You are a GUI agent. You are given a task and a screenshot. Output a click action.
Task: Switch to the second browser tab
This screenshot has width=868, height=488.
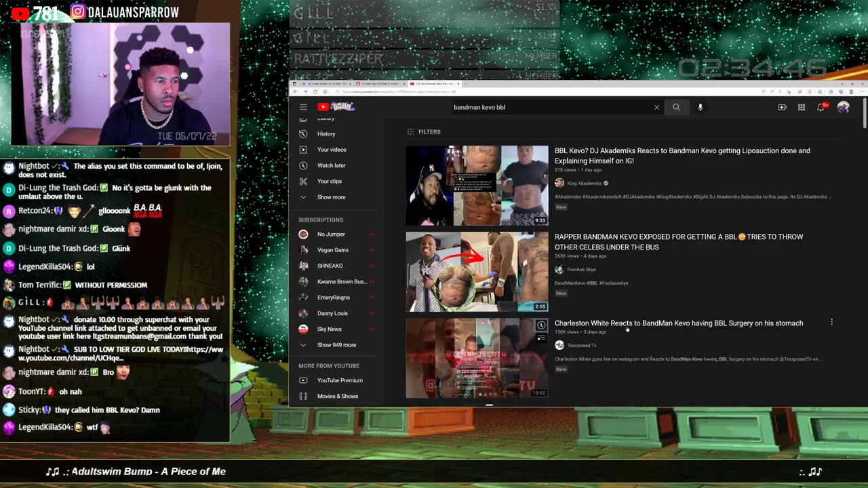378,83
